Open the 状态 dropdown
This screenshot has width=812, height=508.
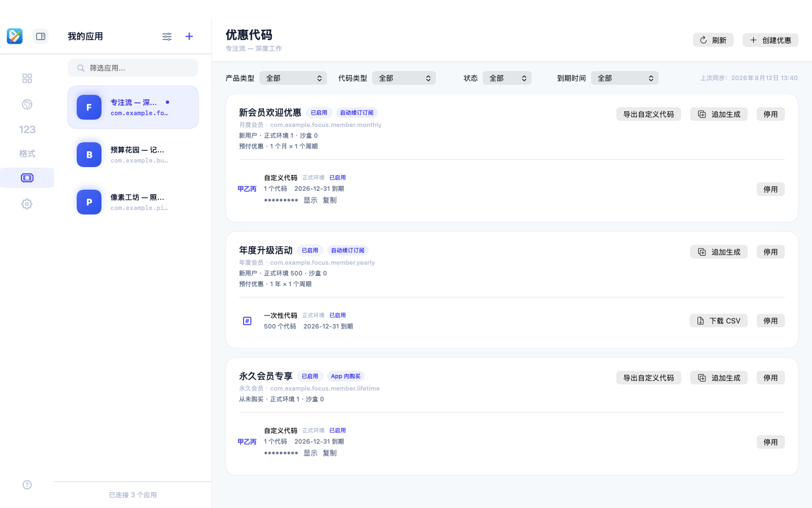(507, 78)
